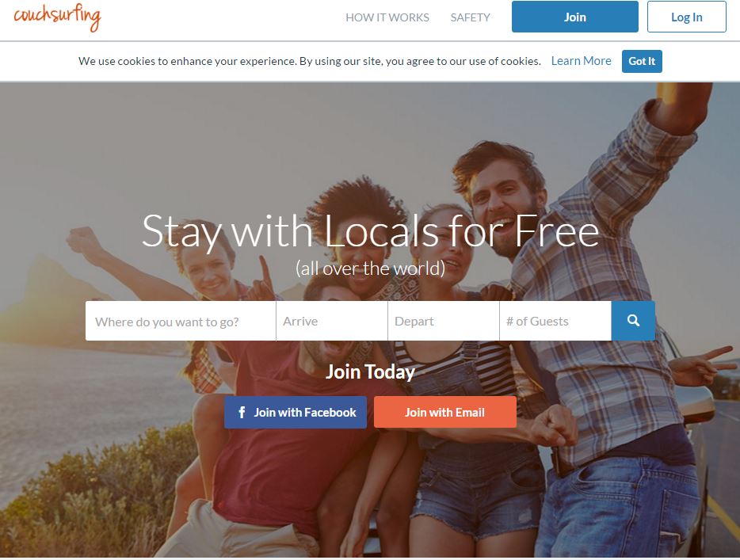This screenshot has width=740, height=560.
Task: Sign up using Join with Email
Action: [445, 412]
